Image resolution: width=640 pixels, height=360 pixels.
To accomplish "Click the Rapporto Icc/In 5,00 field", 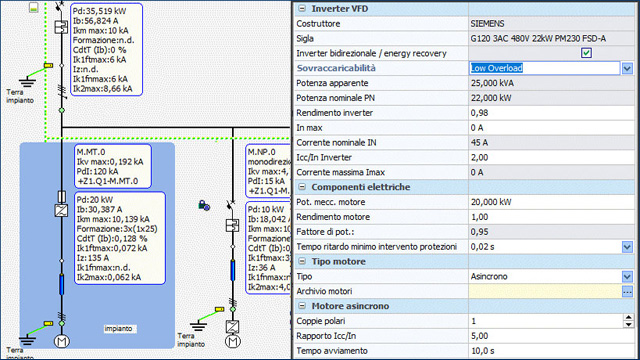I will point(551,336).
